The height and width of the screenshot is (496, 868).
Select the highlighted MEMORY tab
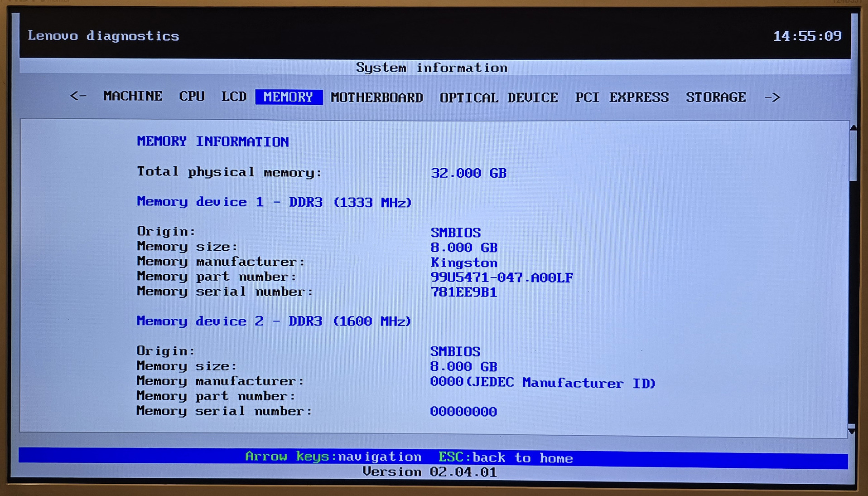pos(289,97)
